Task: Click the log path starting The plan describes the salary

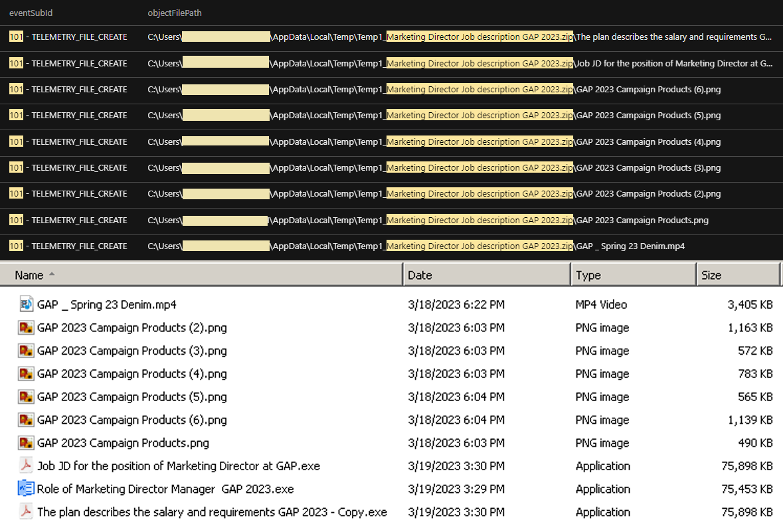Action: coord(460,37)
